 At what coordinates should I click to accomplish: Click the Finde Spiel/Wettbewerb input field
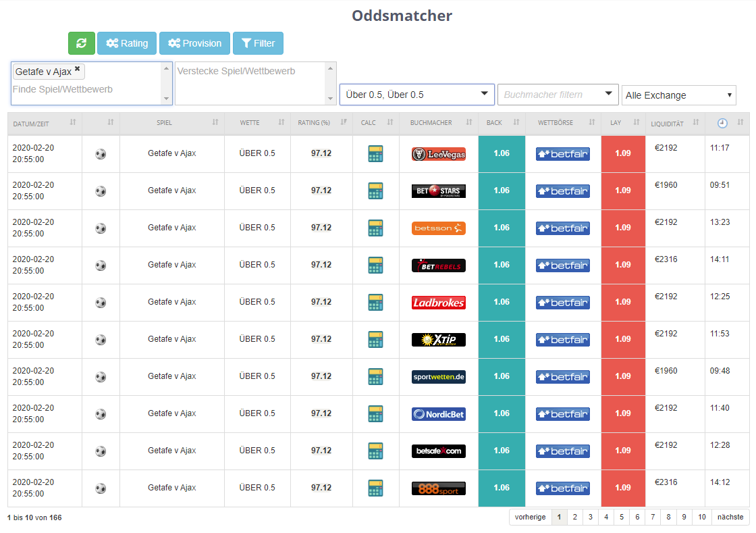(x=62, y=89)
